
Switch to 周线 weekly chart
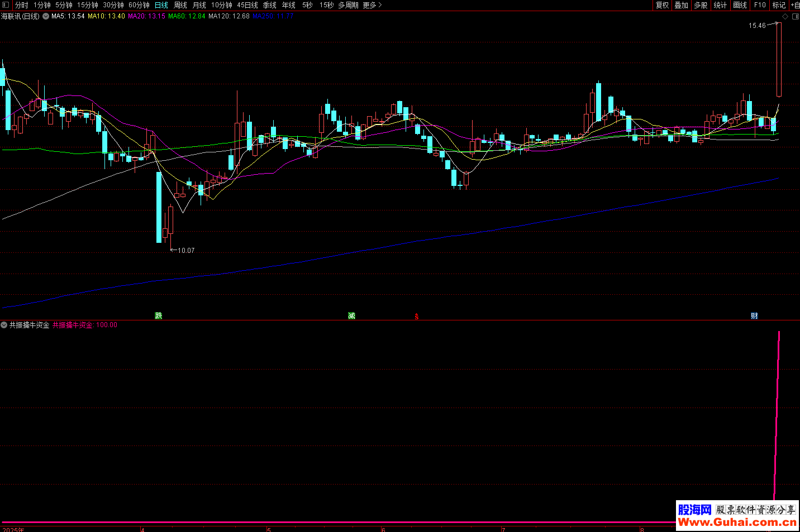(180, 5)
